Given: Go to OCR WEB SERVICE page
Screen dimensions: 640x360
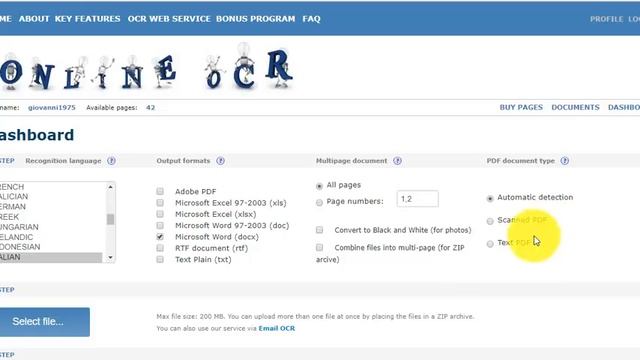Looking at the screenshot, I should pyautogui.click(x=169, y=19).
